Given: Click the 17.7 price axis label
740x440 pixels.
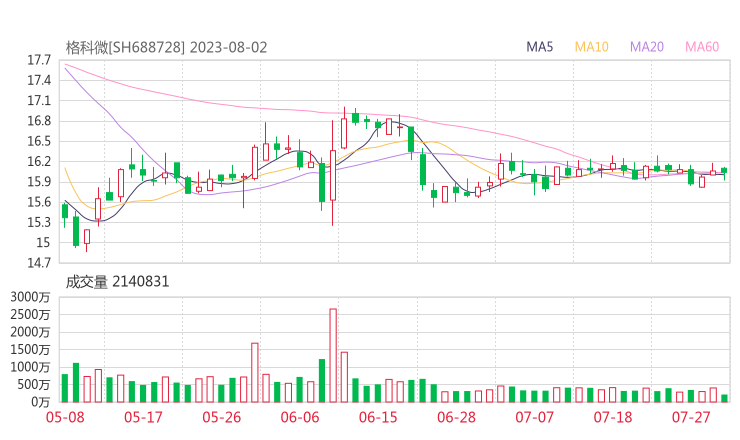Looking at the screenshot, I should tap(39, 60).
